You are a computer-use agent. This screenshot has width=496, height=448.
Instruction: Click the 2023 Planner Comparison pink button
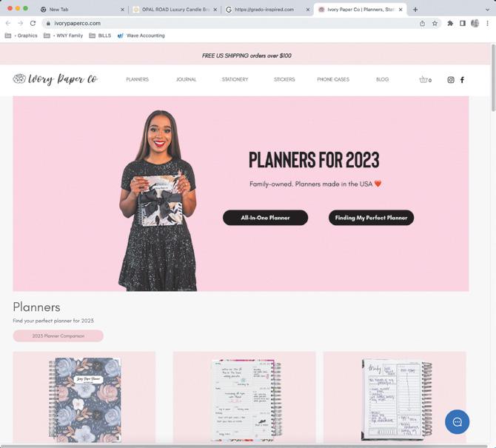[58, 336]
